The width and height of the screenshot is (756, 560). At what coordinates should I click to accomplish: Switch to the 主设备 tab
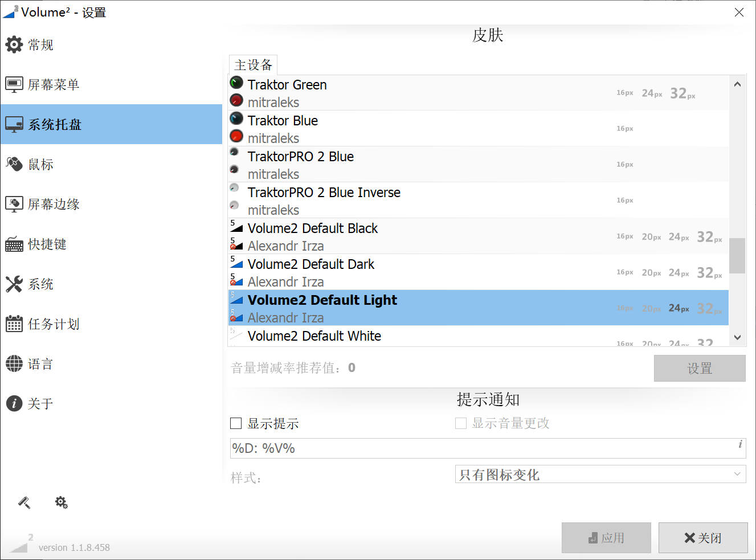pyautogui.click(x=254, y=65)
